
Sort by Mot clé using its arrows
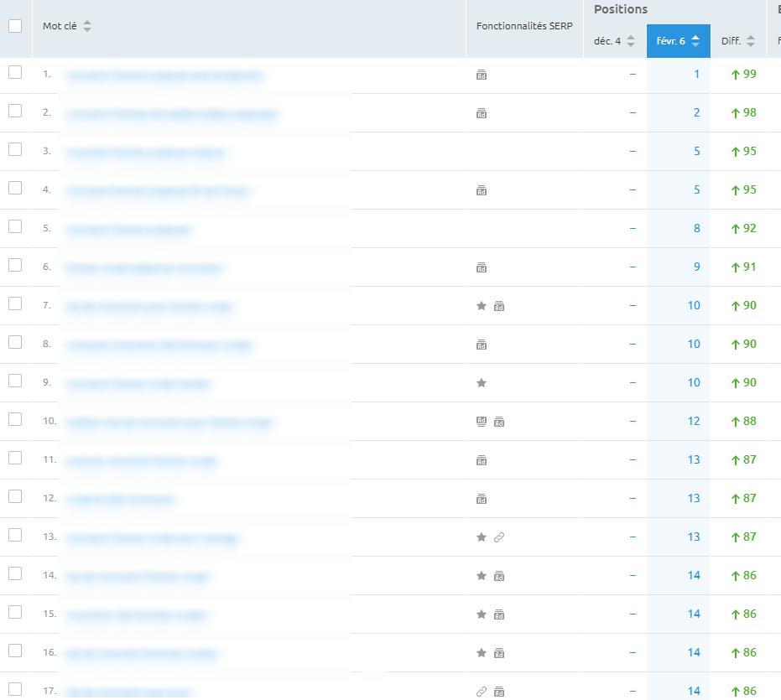click(87, 27)
